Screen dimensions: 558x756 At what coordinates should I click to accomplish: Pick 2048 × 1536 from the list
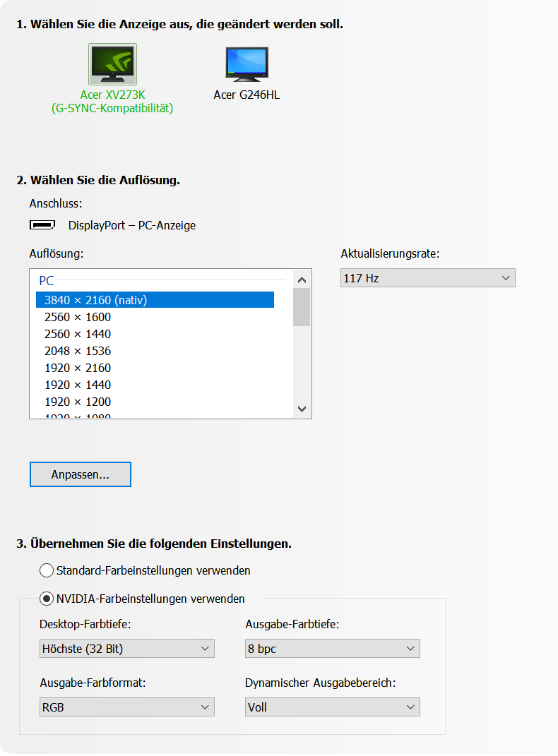click(x=78, y=351)
